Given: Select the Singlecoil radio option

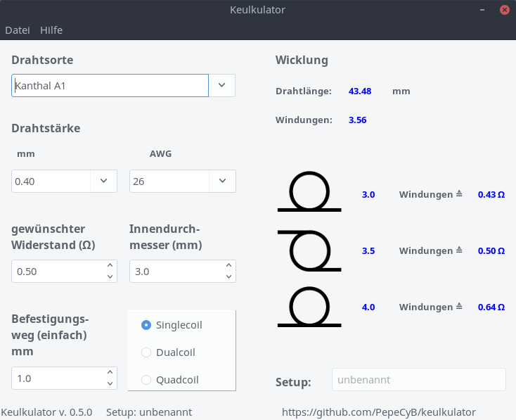Looking at the screenshot, I should (146, 325).
